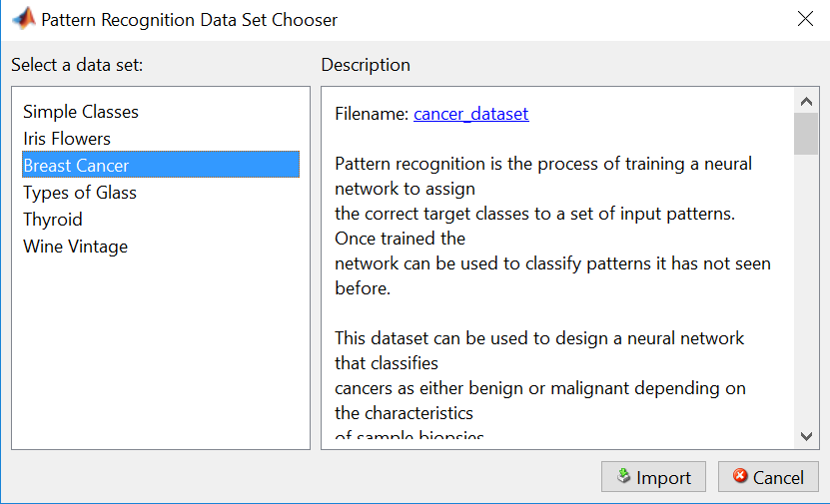Pick the Types of Glass data set
This screenshot has height=504, width=830.
point(80,193)
